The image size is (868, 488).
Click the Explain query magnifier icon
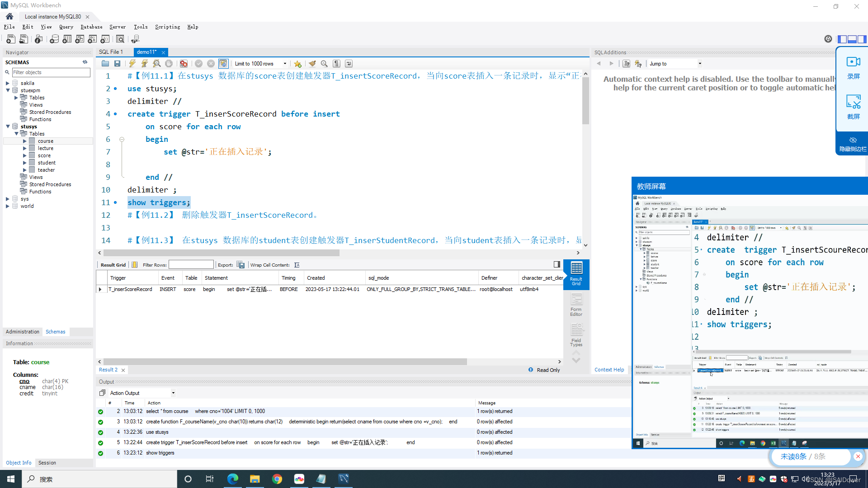(156, 64)
